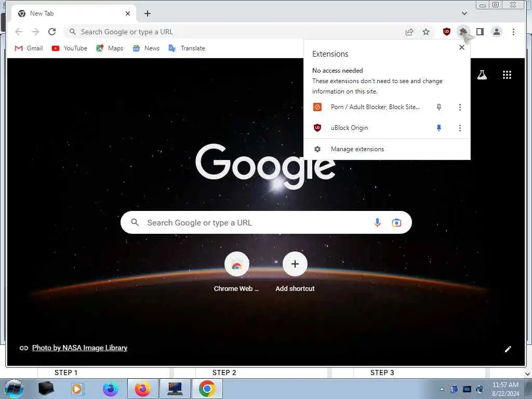Open the Maps bookmark
Screen dimensions: 532x399
(x=110, y=48)
